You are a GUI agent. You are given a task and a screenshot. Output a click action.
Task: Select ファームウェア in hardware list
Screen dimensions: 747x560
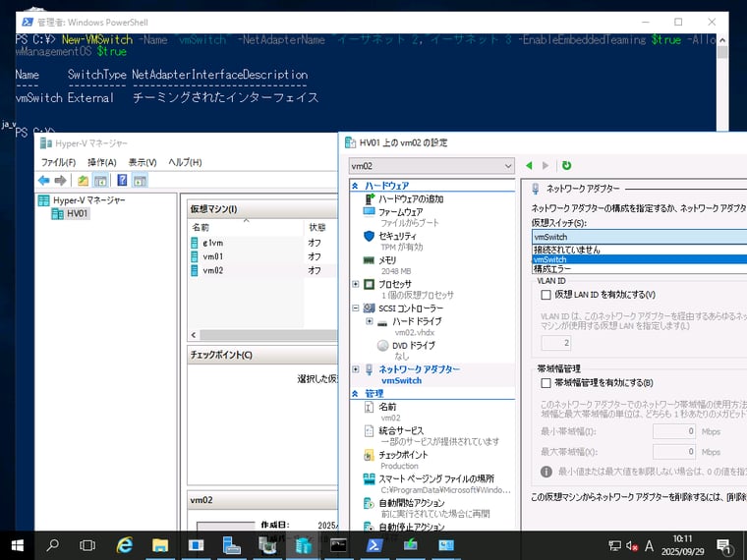tap(400, 217)
